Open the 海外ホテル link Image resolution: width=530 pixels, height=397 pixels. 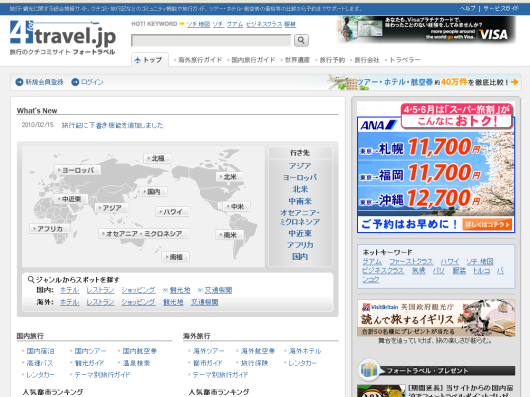tap(305, 351)
